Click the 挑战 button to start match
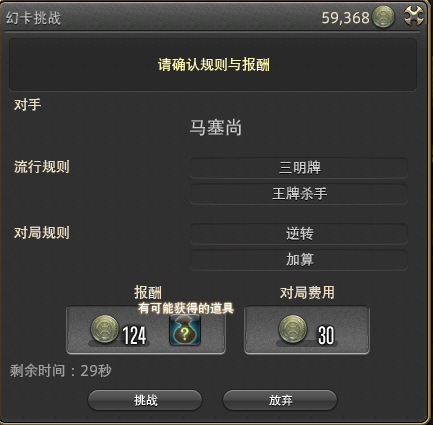 [145, 400]
